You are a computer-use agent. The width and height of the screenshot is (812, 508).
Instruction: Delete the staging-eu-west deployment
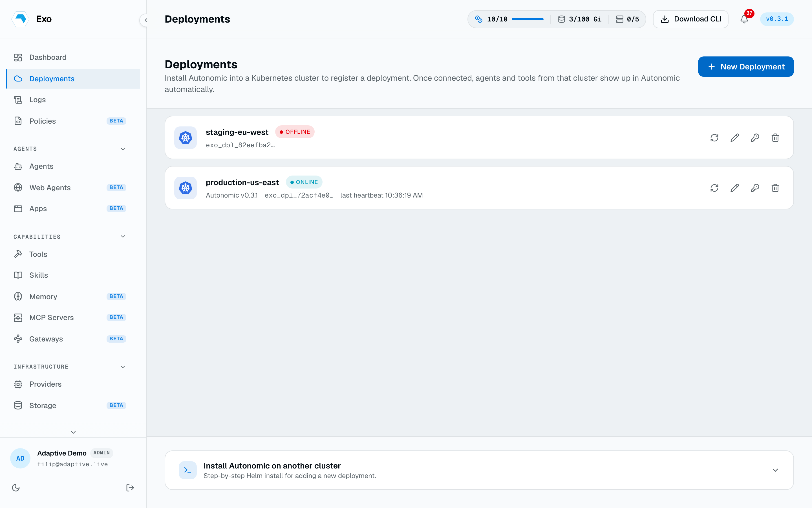tap(775, 138)
